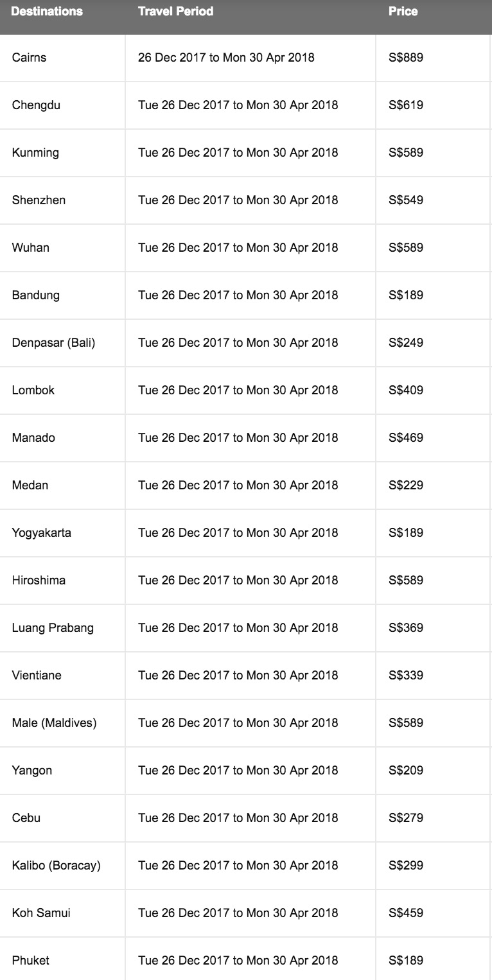Select the Denpasar (Bali) destination

[53, 343]
